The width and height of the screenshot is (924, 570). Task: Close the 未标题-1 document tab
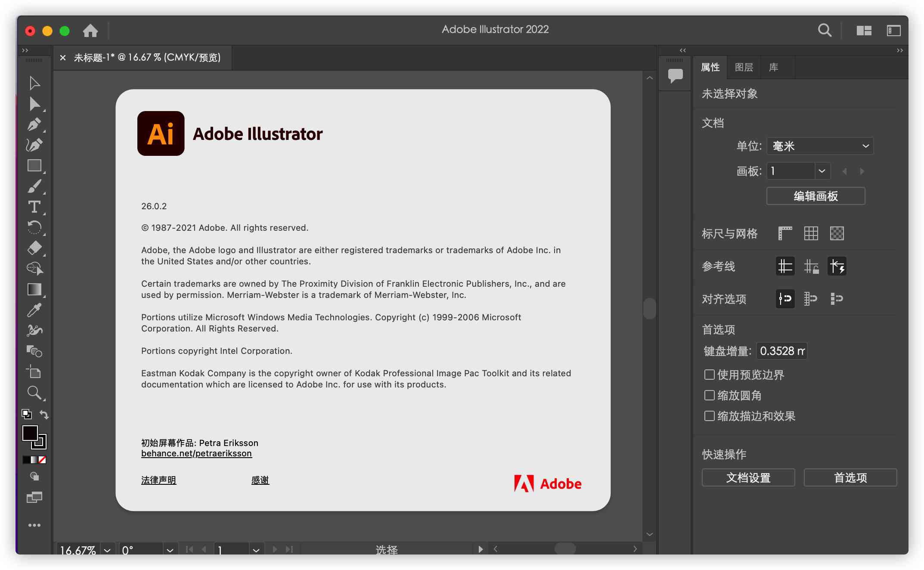pyautogui.click(x=63, y=57)
